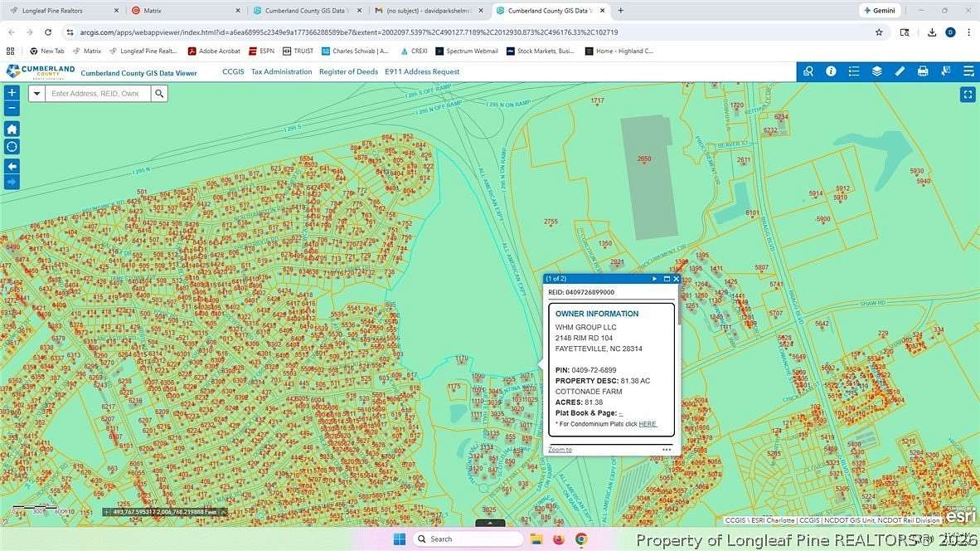Zoom in using the plus button
The width and height of the screenshot is (980, 551).
pos(11,92)
